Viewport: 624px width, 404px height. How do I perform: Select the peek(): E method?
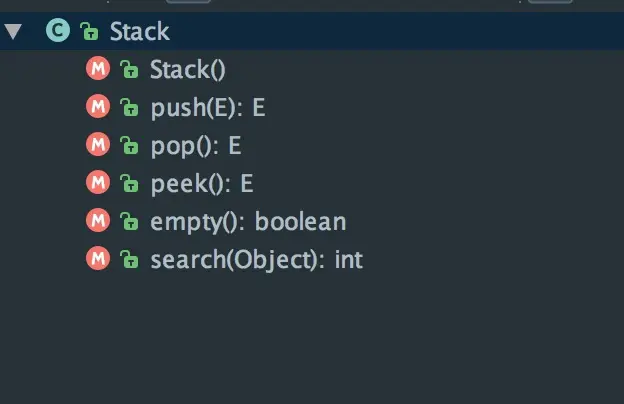201,183
